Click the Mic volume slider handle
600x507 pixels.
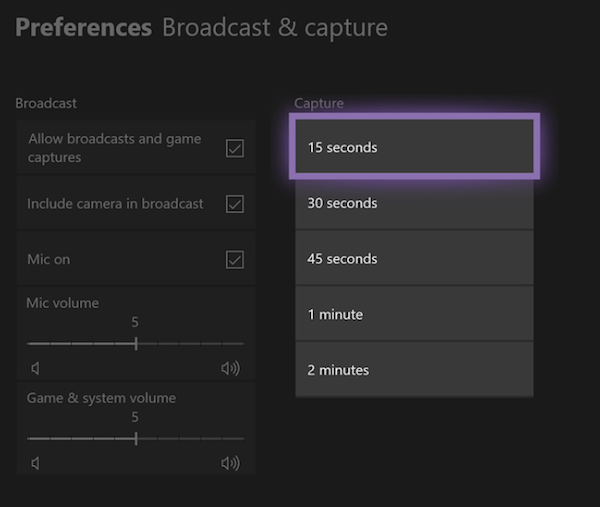(x=136, y=344)
